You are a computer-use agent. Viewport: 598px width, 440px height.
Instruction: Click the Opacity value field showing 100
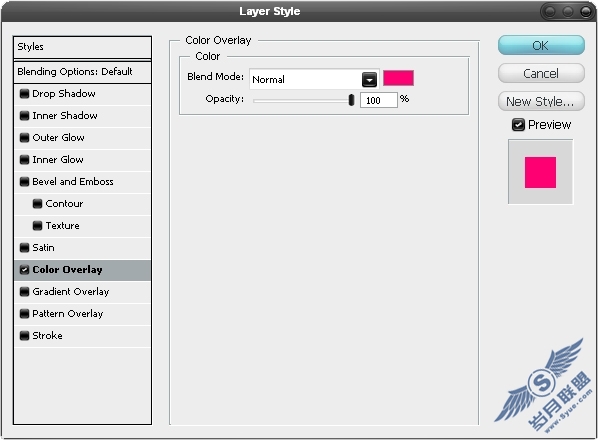click(x=378, y=100)
